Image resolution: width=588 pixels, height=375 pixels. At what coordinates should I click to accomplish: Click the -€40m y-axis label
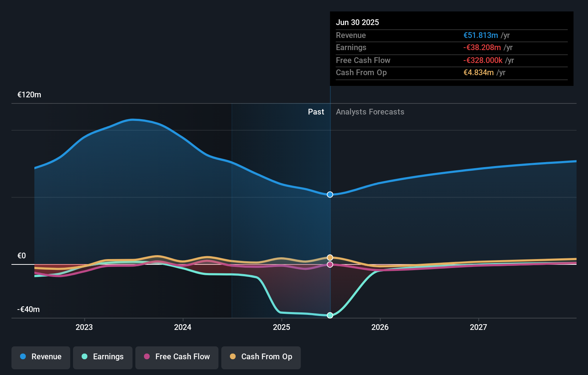[x=29, y=310]
